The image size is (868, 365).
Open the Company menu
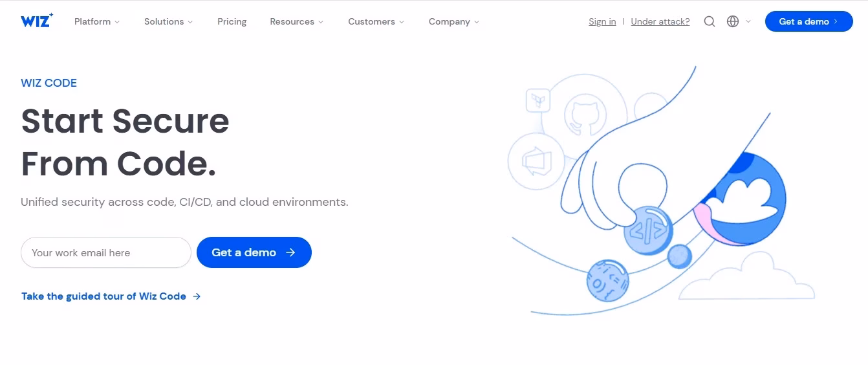[454, 21]
